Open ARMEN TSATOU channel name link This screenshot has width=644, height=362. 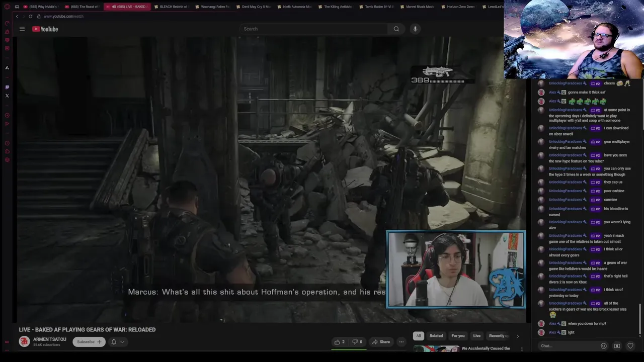(x=50, y=339)
